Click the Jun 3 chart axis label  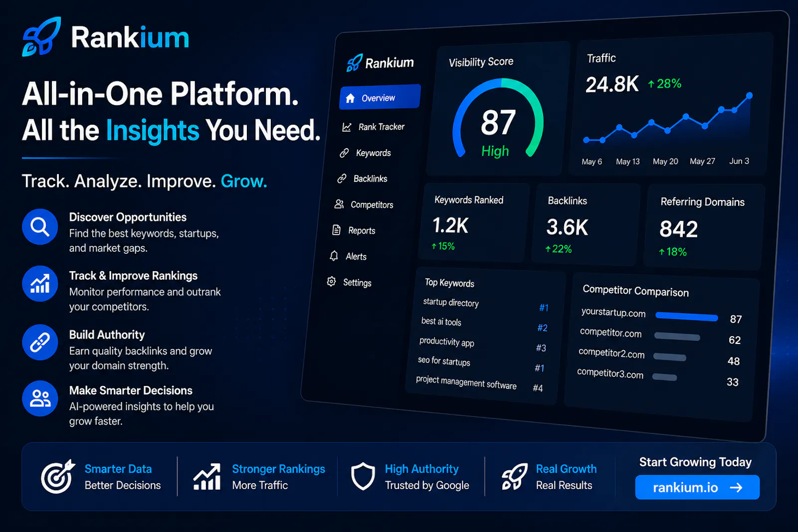click(x=739, y=161)
